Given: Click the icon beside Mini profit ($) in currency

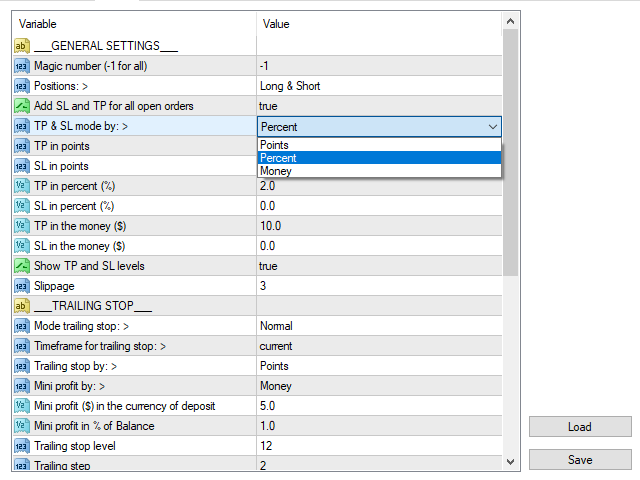Looking at the screenshot, I should click(22, 406).
